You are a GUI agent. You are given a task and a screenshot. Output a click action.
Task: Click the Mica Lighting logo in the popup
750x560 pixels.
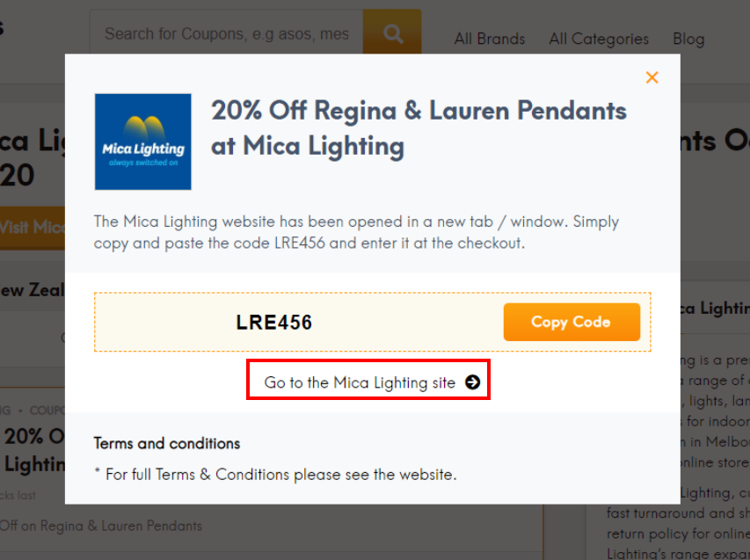[142, 142]
